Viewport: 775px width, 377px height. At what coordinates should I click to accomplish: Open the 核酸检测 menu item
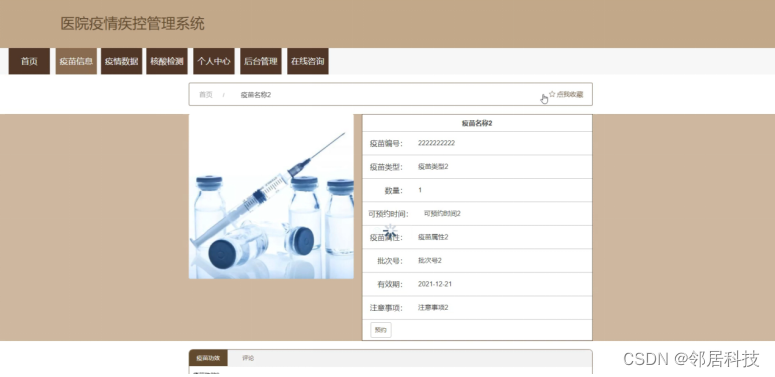coord(167,61)
